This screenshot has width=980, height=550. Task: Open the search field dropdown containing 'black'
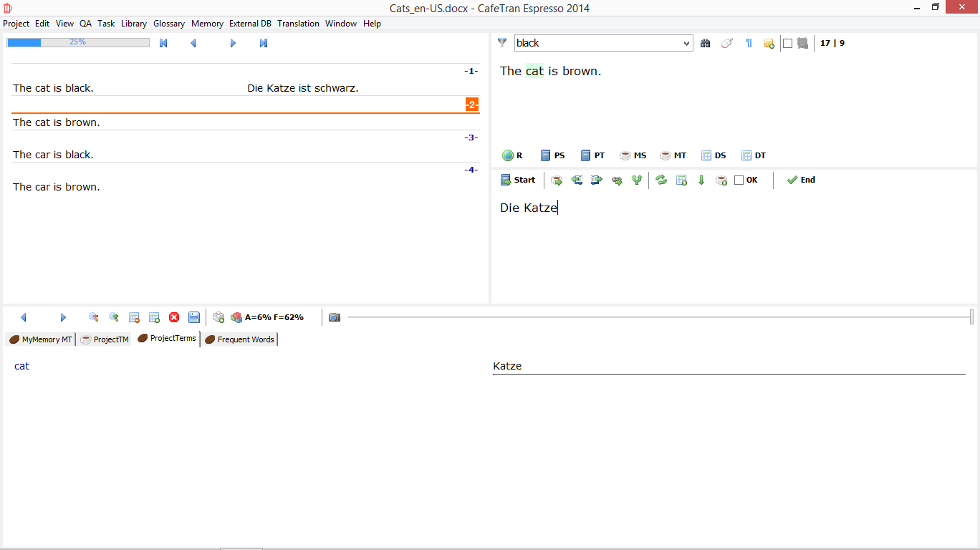tap(686, 44)
